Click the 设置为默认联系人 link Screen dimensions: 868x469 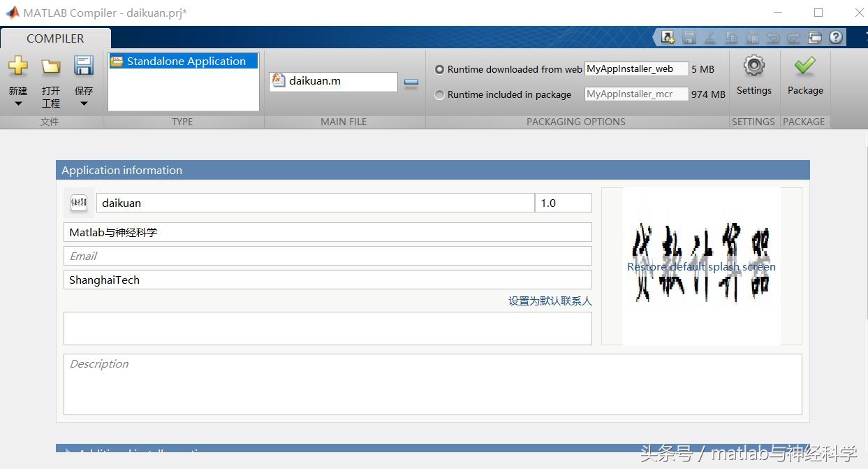pos(550,301)
